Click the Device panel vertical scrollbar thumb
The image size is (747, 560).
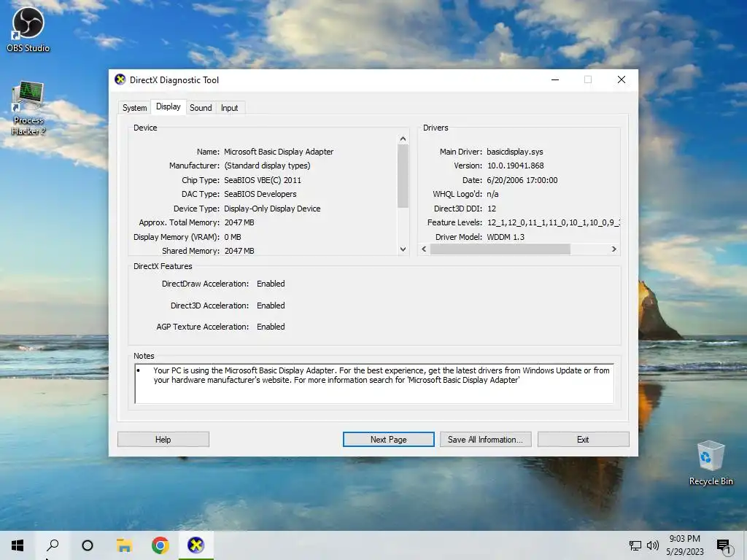(x=403, y=176)
